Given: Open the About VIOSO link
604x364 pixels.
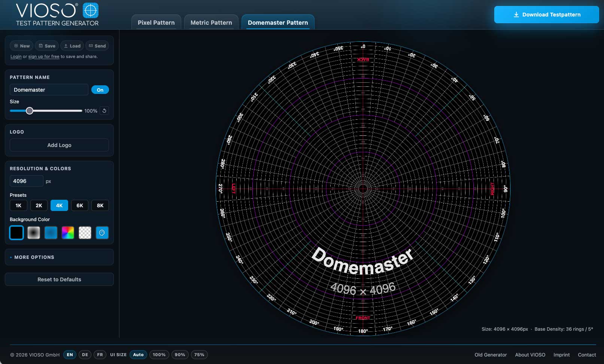Looking at the screenshot, I should tap(530, 355).
